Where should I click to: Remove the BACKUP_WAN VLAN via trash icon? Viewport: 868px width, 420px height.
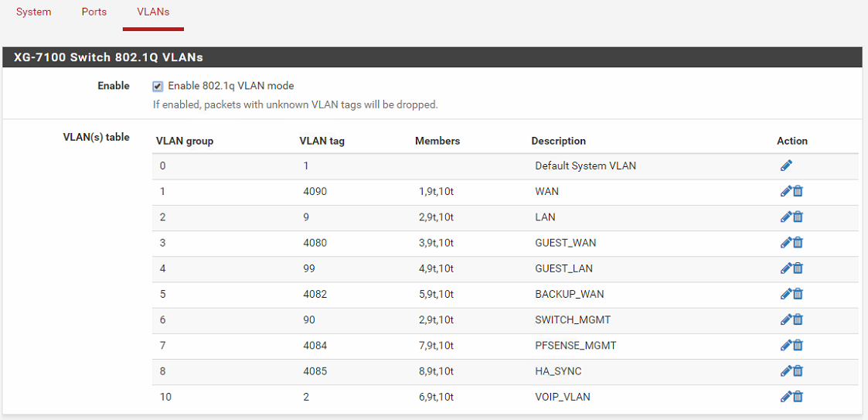798,294
